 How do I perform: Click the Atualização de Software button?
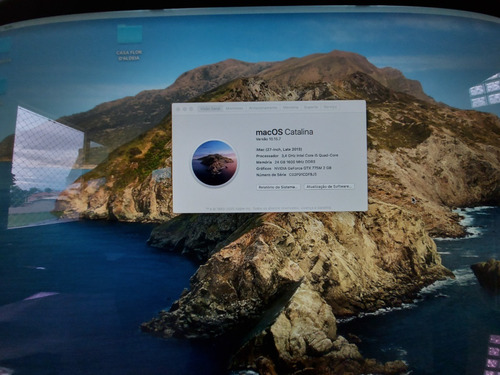(x=329, y=187)
